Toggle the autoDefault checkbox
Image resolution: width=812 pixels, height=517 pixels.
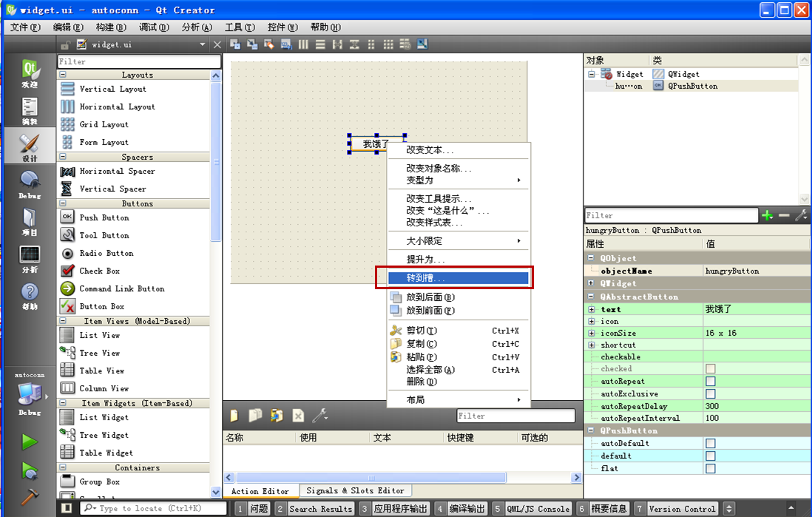tap(711, 444)
